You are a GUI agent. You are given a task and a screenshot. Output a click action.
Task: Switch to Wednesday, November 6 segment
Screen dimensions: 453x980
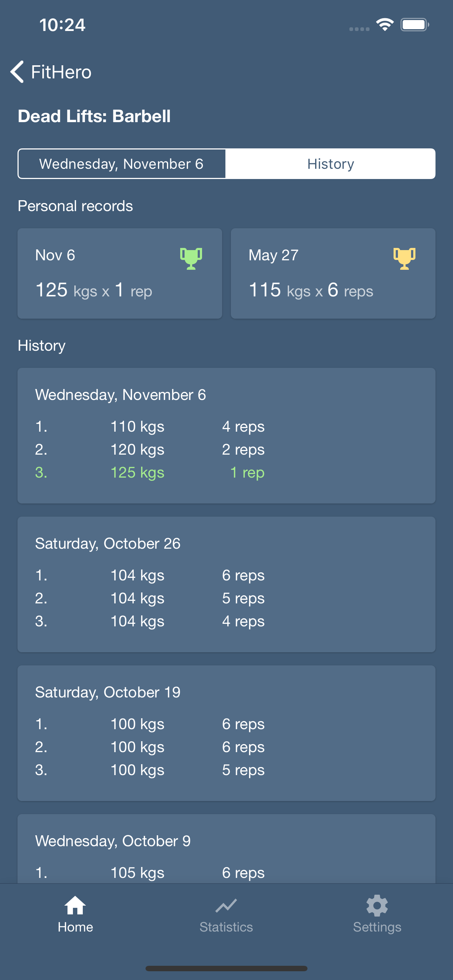pyautogui.click(x=121, y=164)
